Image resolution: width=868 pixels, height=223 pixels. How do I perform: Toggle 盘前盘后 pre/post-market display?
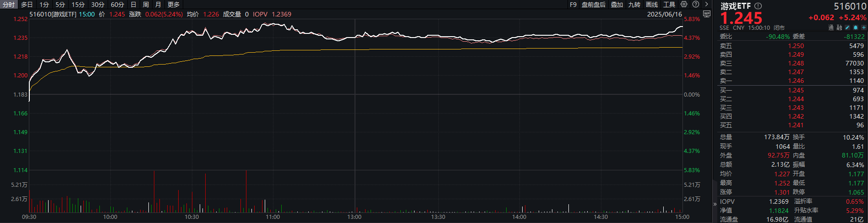[x=593, y=5]
